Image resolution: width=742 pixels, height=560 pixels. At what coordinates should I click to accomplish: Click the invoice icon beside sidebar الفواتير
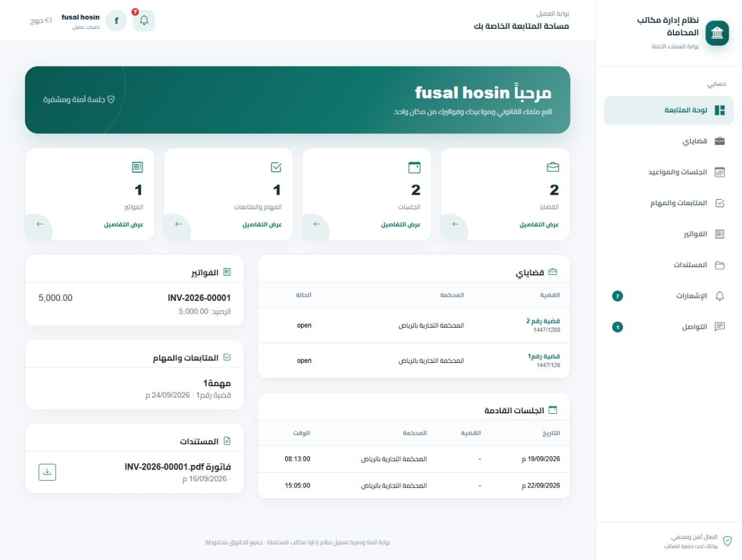720,234
